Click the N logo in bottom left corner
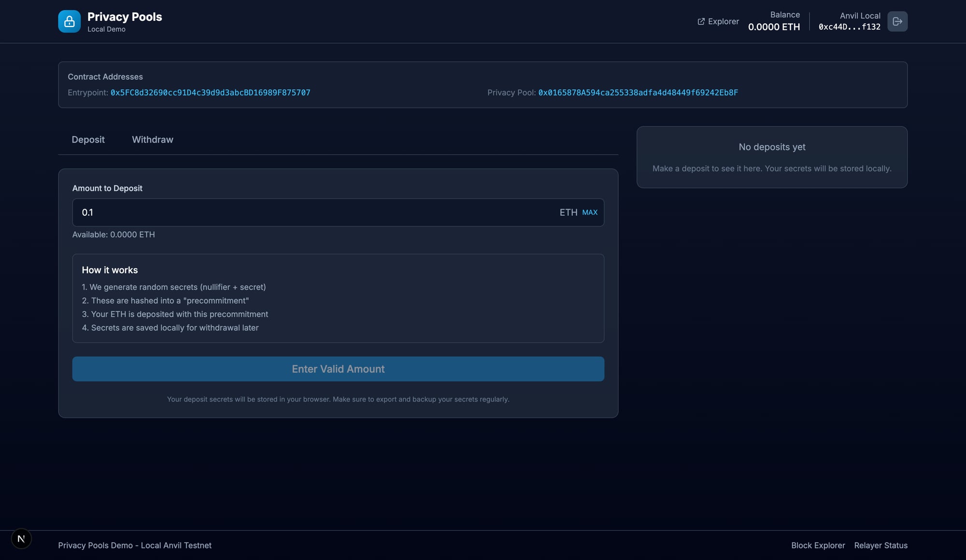The image size is (966, 560). point(21,538)
